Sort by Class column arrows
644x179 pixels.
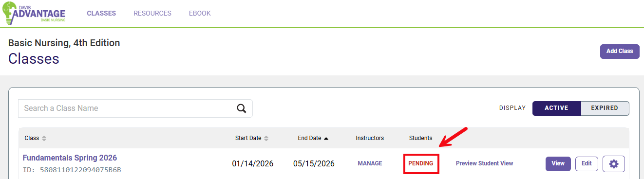(44, 138)
